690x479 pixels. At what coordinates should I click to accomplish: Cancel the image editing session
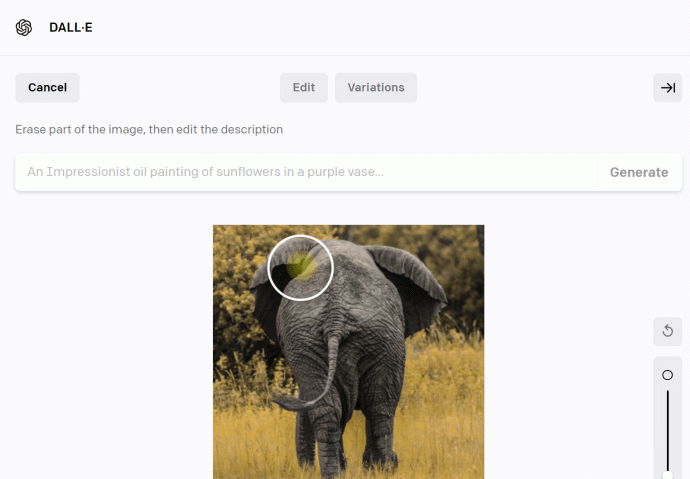(x=48, y=88)
